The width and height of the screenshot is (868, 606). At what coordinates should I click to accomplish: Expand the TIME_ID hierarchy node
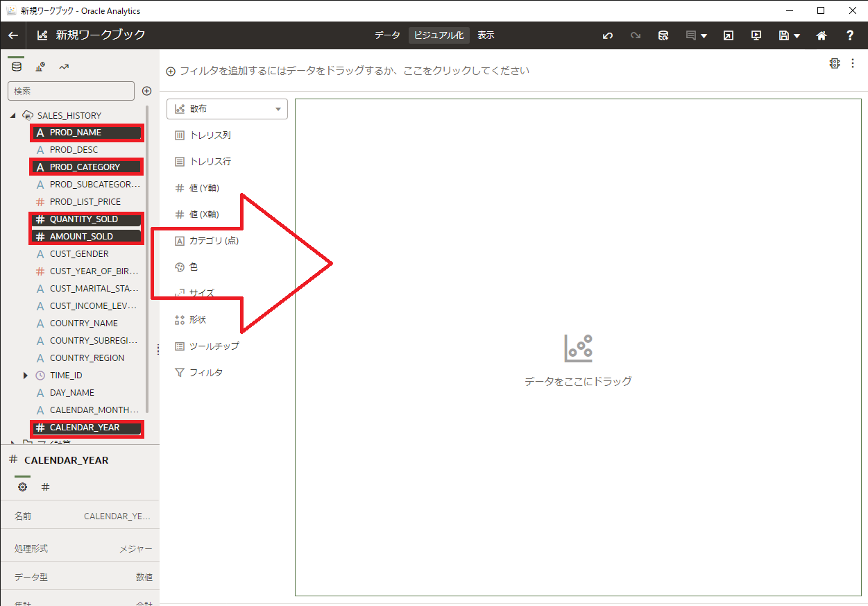[26, 376]
